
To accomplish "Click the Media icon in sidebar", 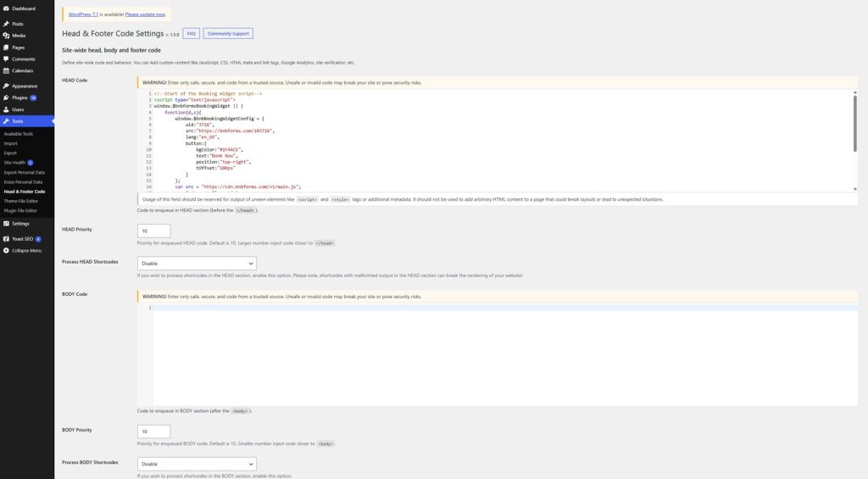I will [x=6, y=36].
